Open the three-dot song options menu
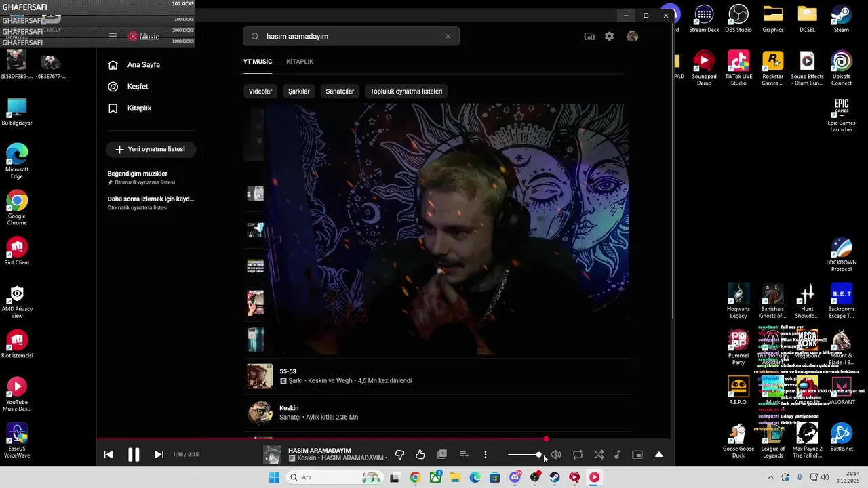Screen dimensions: 868x488 tap(486, 455)
